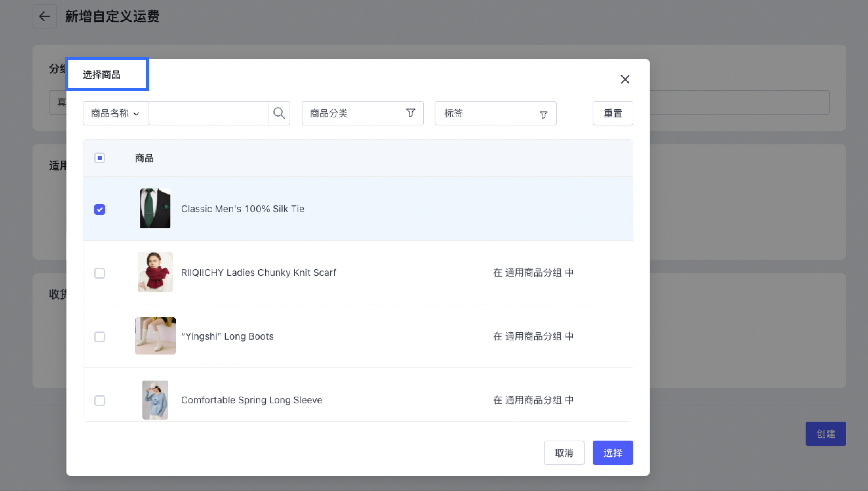Click the 商品分类 filter funnel icon
This screenshot has height=491, width=868.
(410, 113)
